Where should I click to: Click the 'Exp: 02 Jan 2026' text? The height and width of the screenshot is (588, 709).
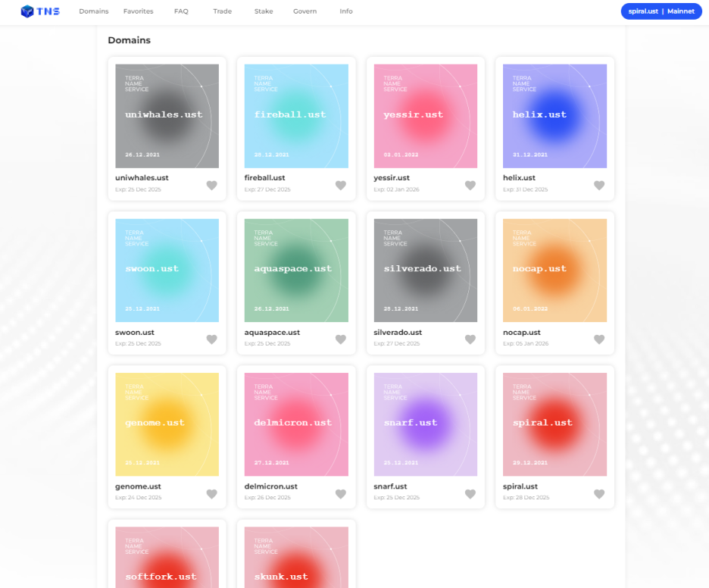[x=397, y=189]
